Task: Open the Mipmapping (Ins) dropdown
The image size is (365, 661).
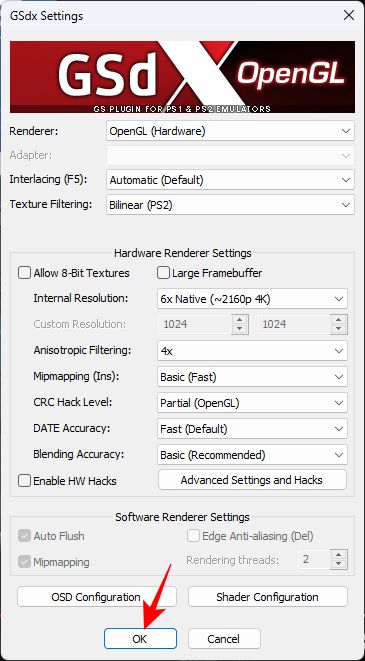Action: 252,377
